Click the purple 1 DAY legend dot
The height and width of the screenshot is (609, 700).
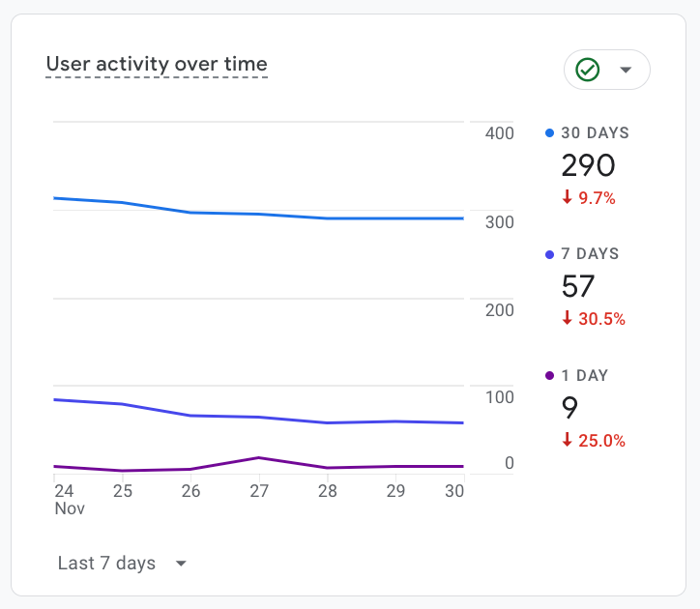point(550,375)
